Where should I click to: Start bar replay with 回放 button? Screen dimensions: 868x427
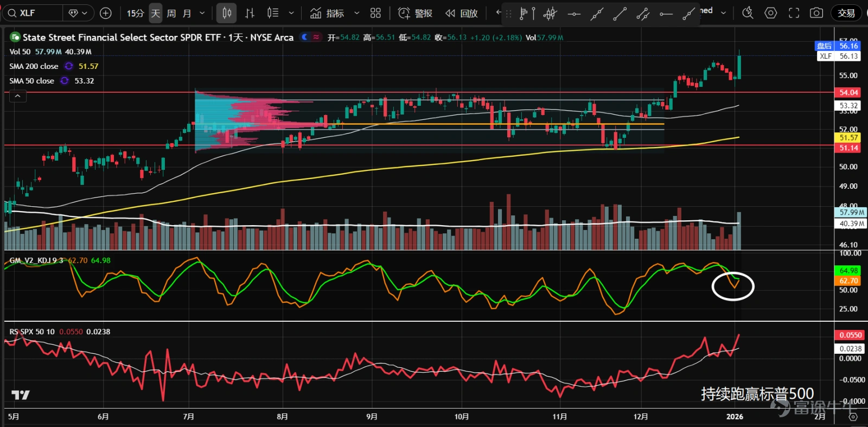tap(462, 13)
